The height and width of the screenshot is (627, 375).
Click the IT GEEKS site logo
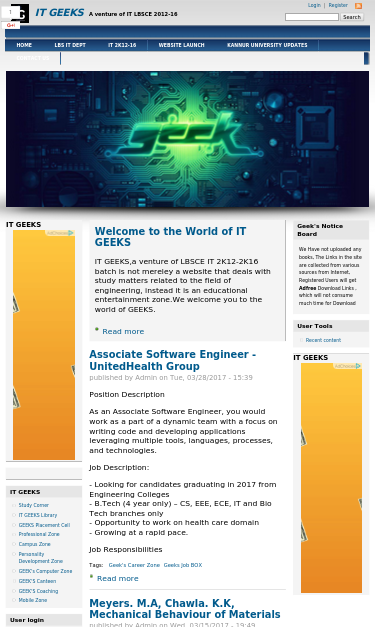click(x=20, y=13)
